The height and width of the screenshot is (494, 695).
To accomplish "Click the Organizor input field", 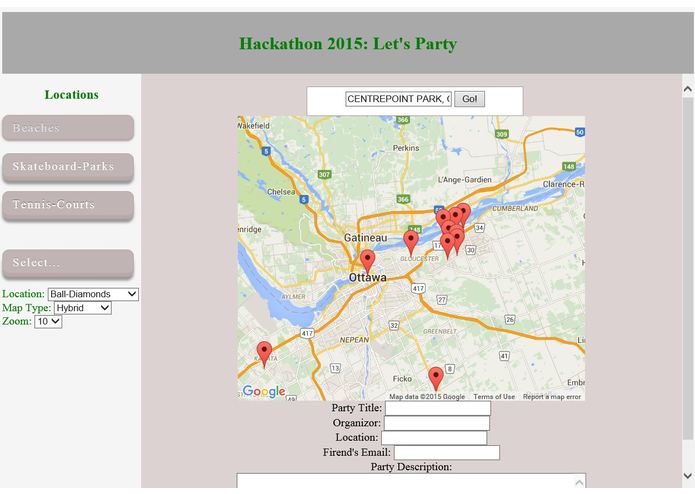I will click(x=437, y=423).
